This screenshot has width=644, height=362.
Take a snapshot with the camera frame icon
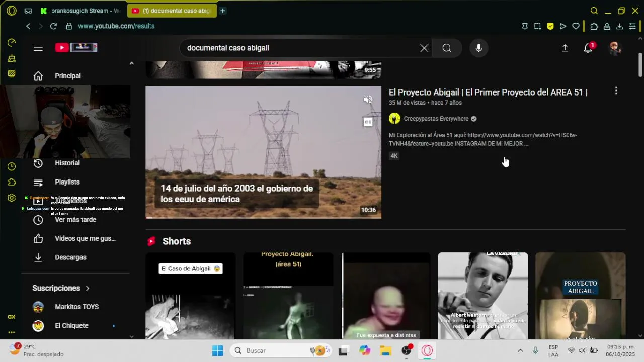tap(538, 26)
